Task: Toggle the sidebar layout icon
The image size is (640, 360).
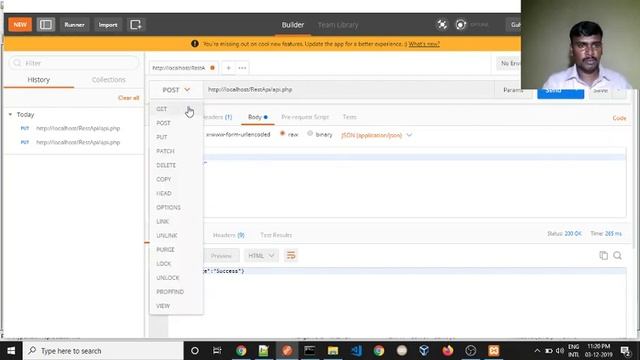Action: pyautogui.click(x=46, y=25)
